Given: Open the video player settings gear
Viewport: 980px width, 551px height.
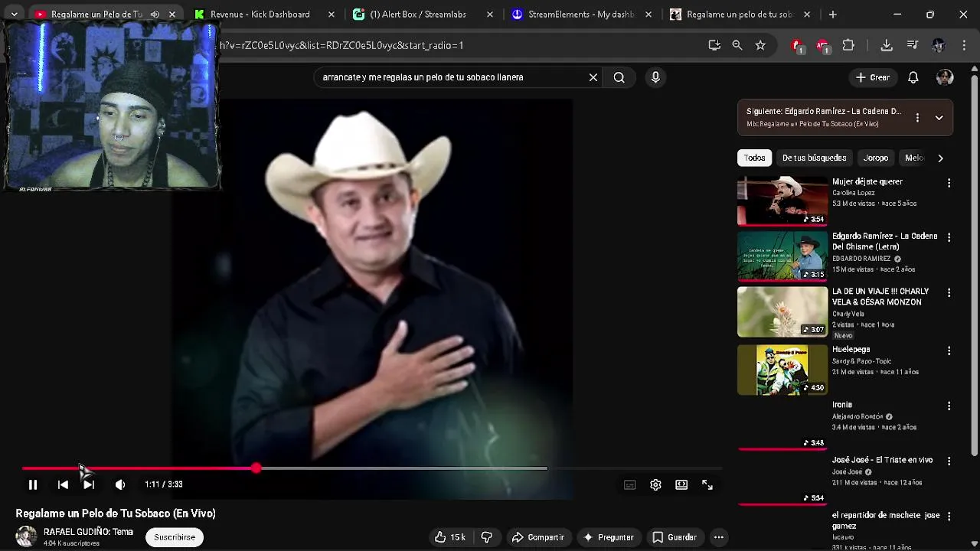Looking at the screenshot, I should 655,484.
